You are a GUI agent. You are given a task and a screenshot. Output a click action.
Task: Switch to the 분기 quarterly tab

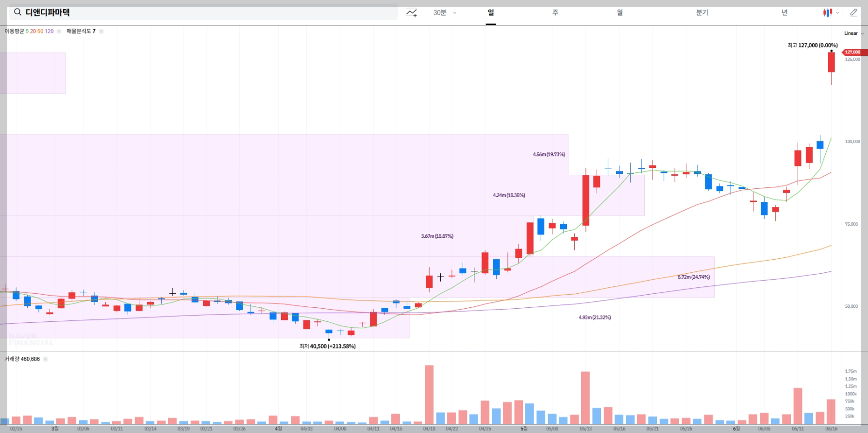pos(702,13)
